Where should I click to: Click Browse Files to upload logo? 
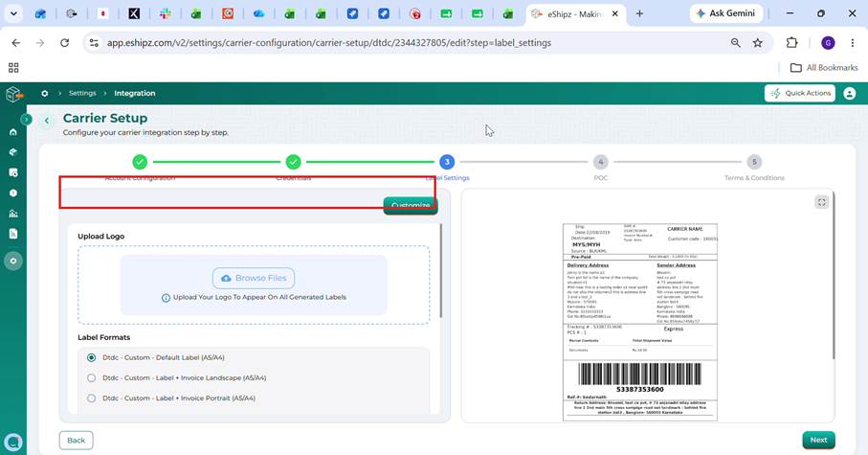254,278
